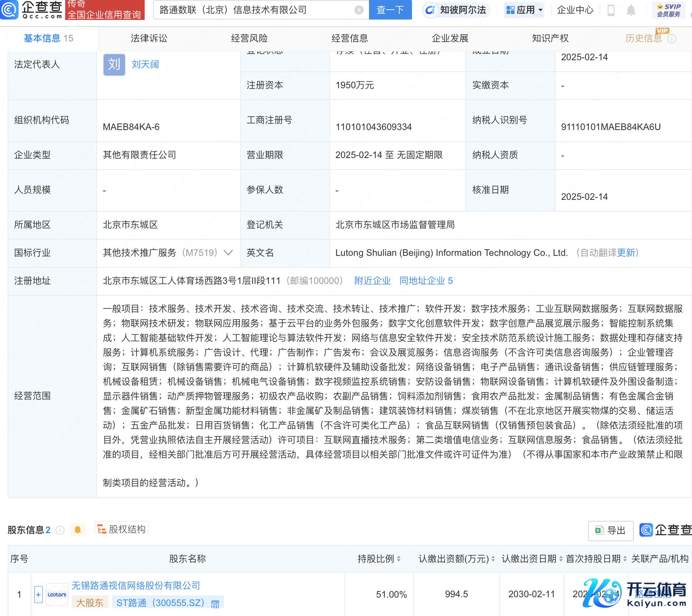Screen dimensions: 692x616
Task: Click info icon next to 历史信息
Action: click(672, 39)
